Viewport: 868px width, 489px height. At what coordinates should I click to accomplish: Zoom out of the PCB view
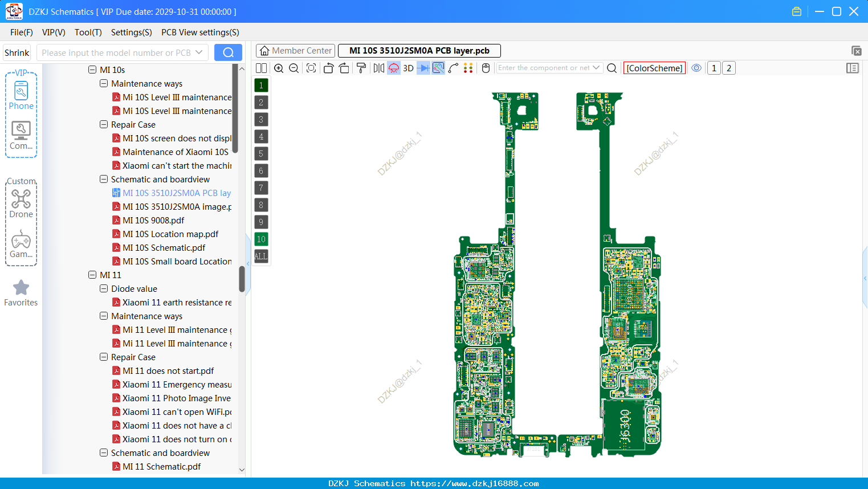point(294,68)
